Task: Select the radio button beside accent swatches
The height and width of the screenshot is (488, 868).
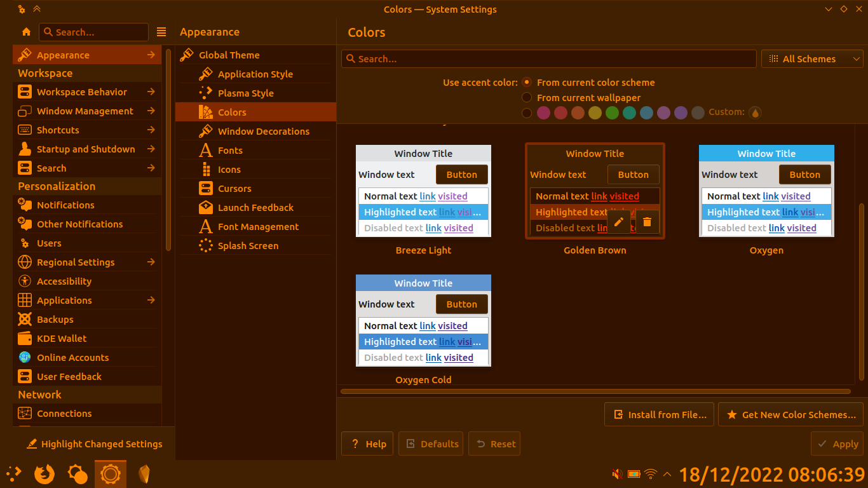Action: click(x=527, y=113)
